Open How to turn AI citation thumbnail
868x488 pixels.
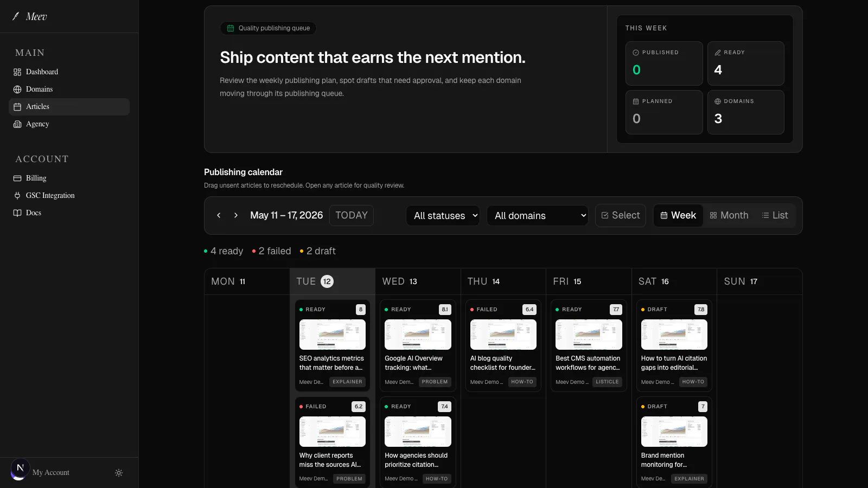674,335
